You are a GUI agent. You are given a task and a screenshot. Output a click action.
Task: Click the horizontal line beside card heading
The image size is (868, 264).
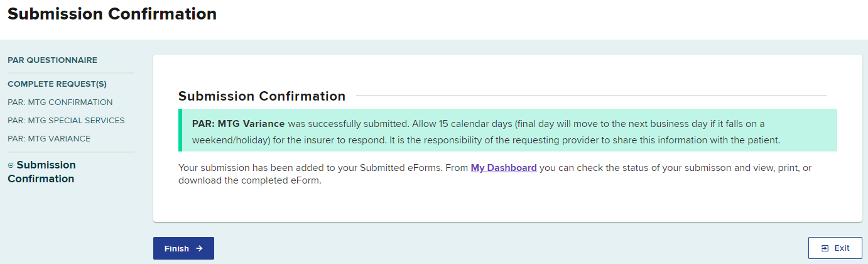point(590,96)
